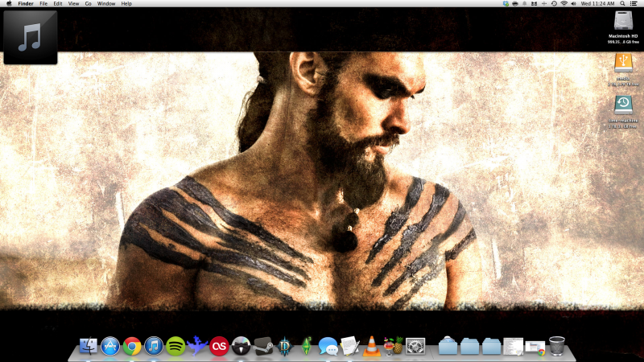Open the minimized document list window
Screen dimensions: 644x362
coord(513,347)
